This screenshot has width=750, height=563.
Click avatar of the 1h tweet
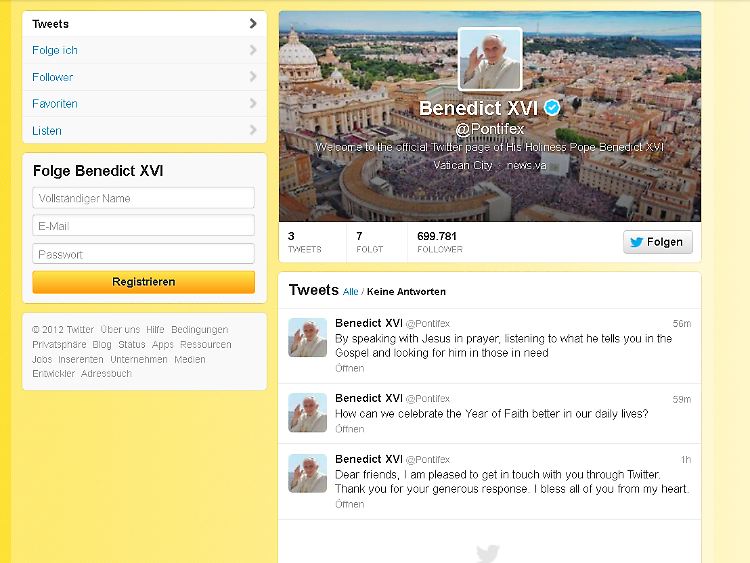tap(308, 474)
